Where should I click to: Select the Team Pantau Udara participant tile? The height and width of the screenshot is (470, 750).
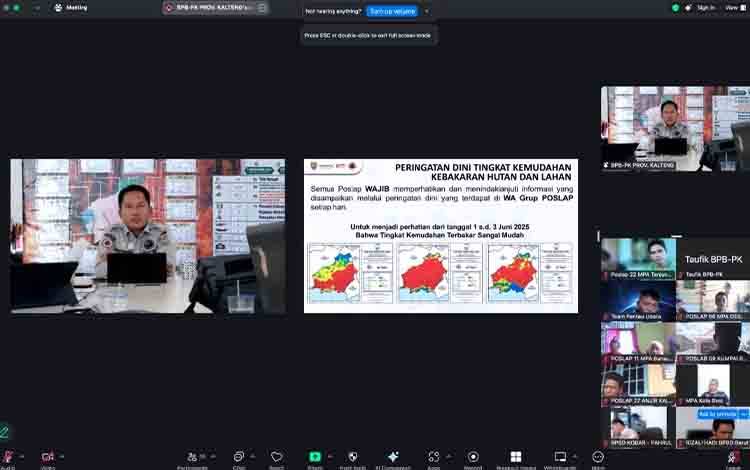[639, 301]
